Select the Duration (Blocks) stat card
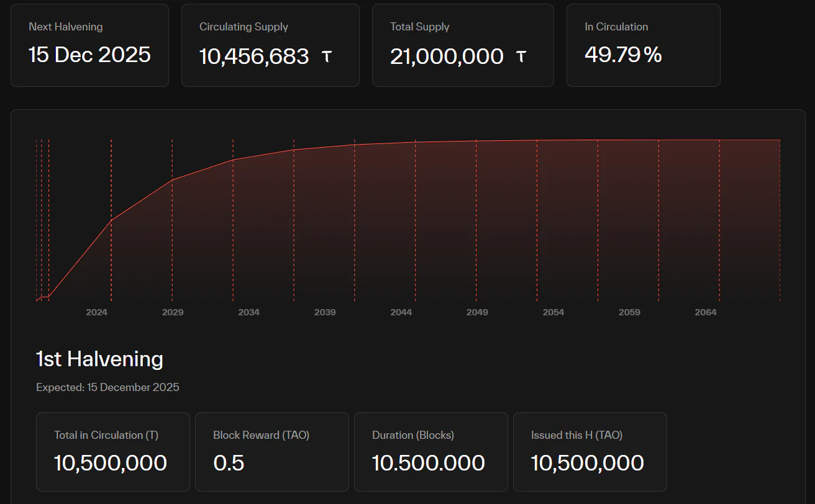Image resolution: width=815 pixels, height=504 pixels. click(431, 452)
